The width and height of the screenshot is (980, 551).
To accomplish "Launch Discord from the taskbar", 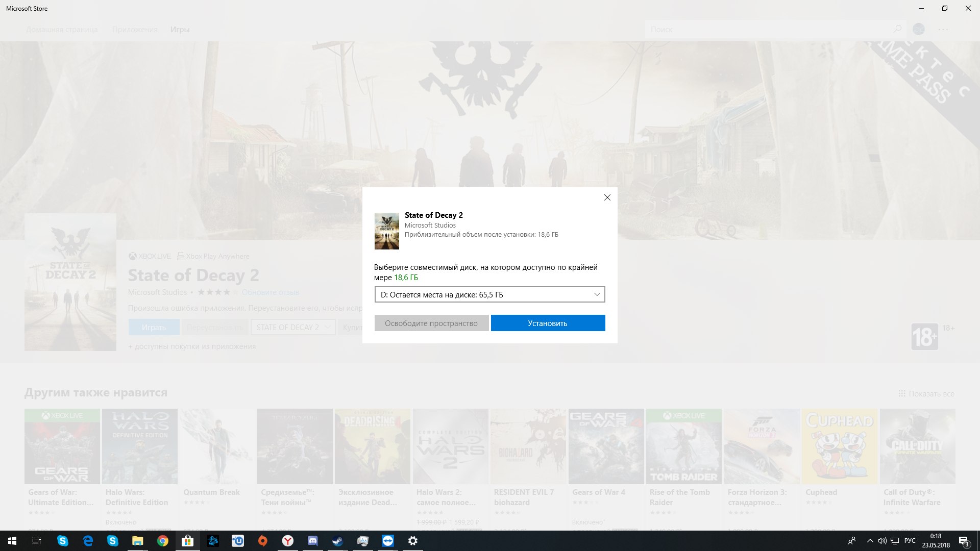I will pyautogui.click(x=312, y=541).
